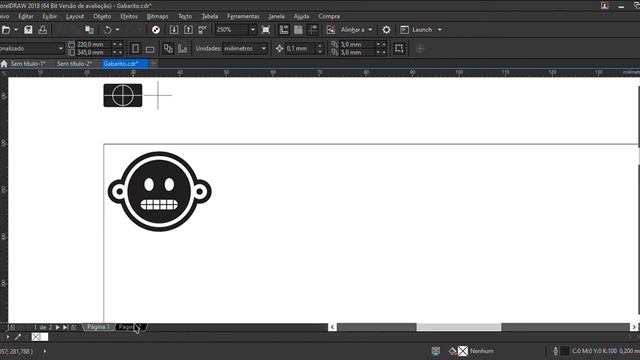Click the horizontal scrollbar thumb
This screenshot has height=360, width=640.
[458, 327]
